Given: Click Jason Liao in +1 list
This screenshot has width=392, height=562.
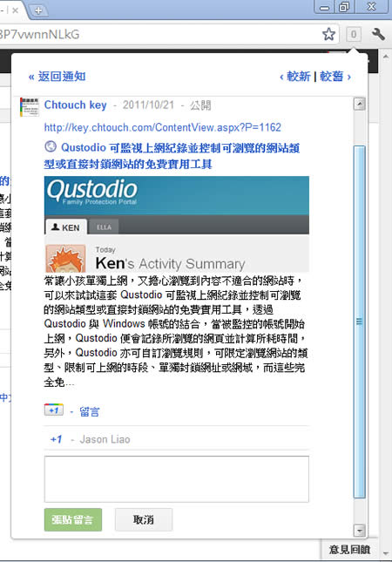Looking at the screenshot, I should point(105,439).
